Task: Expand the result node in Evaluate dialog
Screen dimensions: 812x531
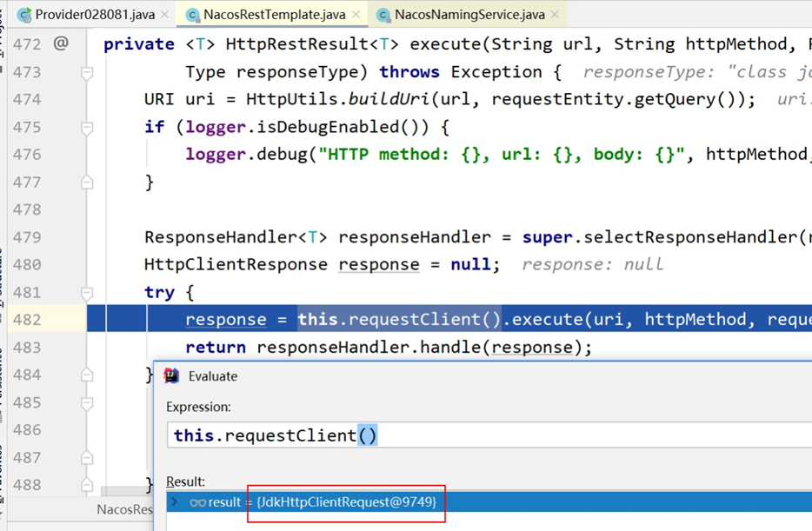Action: [x=175, y=501]
